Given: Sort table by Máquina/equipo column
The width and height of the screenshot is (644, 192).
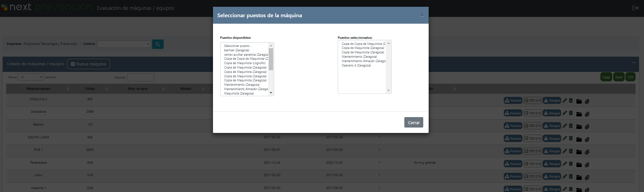Looking at the screenshot, I should 39,89.
